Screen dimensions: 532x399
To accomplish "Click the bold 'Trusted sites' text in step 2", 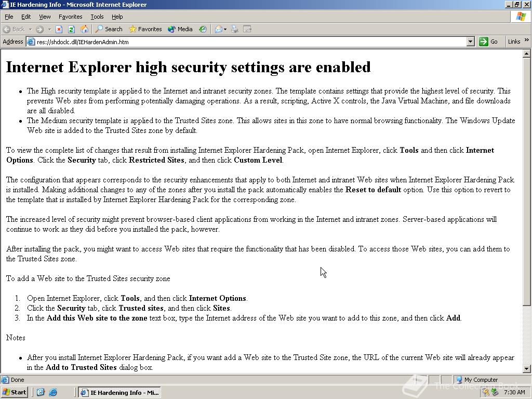I will pyautogui.click(x=141, y=308).
